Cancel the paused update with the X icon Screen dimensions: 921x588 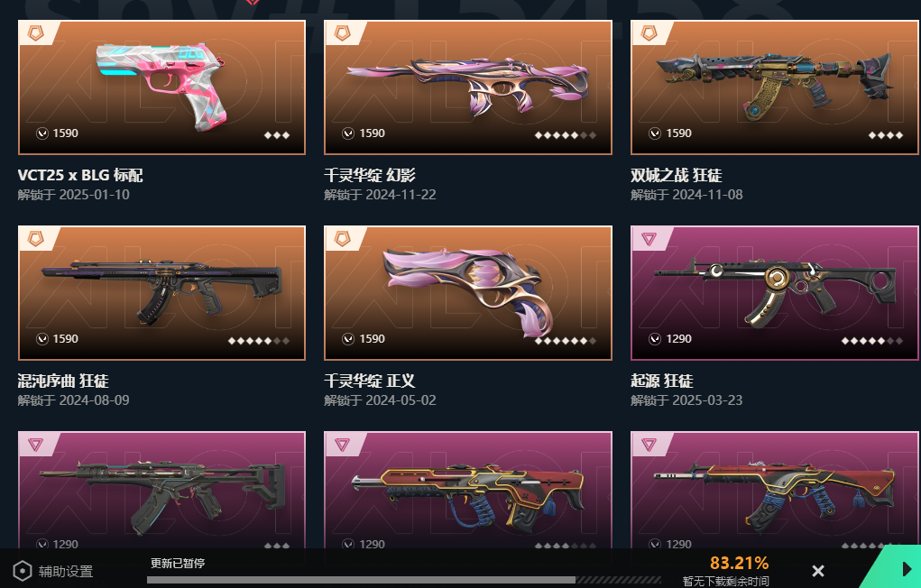click(817, 570)
